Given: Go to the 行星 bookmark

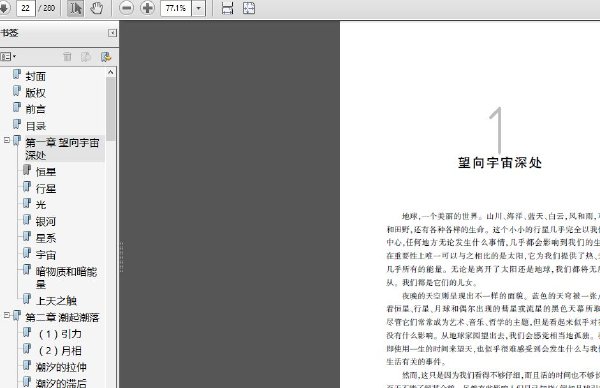Looking at the screenshot, I should pos(46,188).
